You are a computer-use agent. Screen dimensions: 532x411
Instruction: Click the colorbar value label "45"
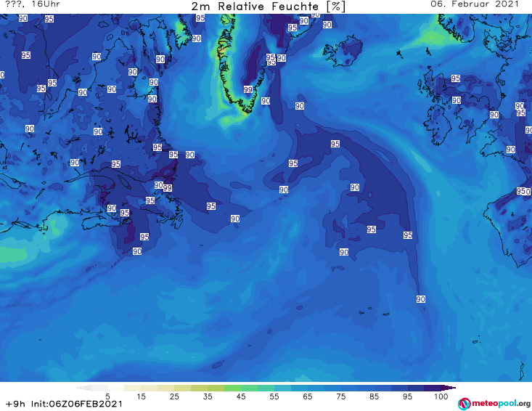pyautogui.click(x=241, y=396)
